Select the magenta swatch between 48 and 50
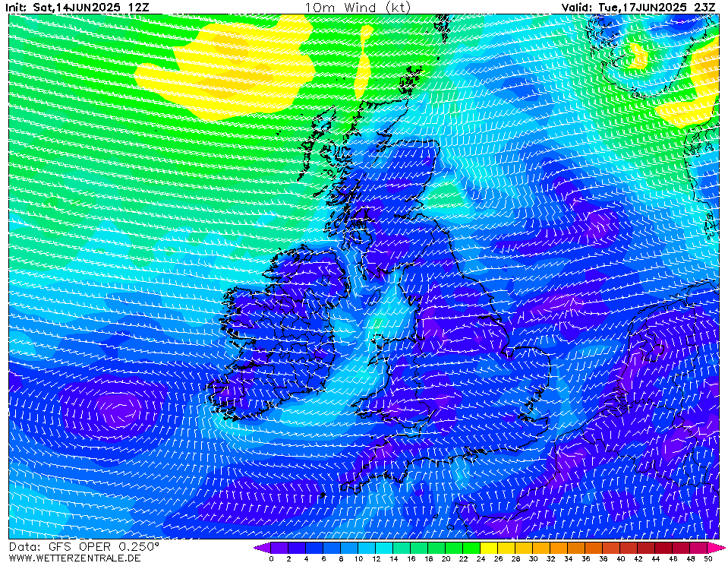 pyautogui.click(x=698, y=548)
